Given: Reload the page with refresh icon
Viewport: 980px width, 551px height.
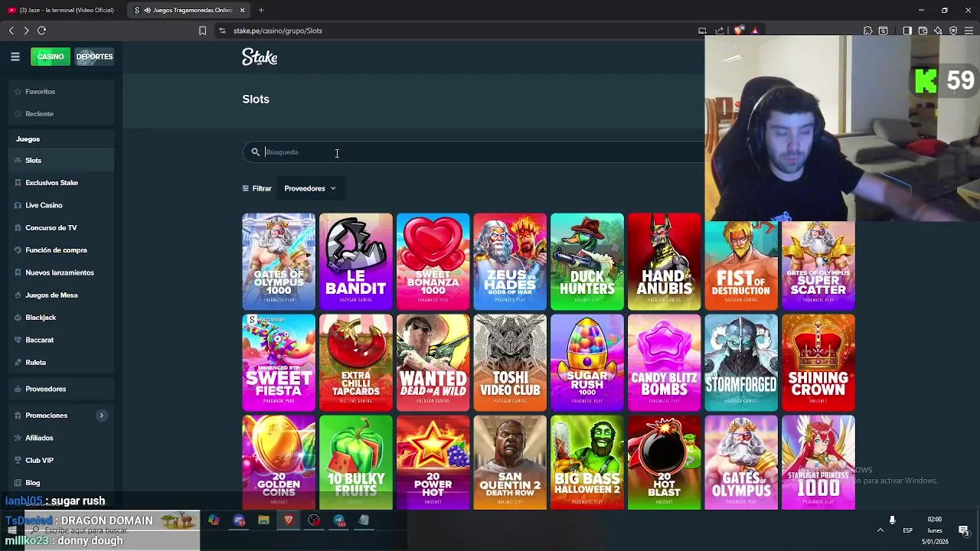Looking at the screenshot, I should coord(42,31).
